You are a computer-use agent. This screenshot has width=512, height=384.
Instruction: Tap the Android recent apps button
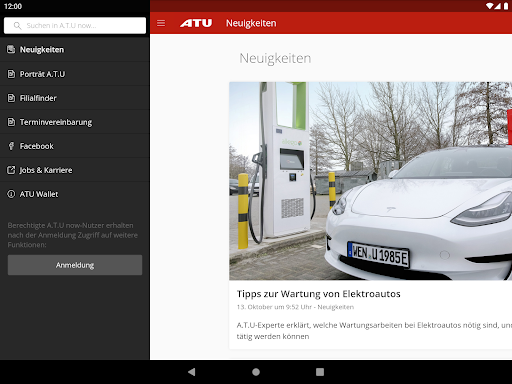(x=320, y=372)
